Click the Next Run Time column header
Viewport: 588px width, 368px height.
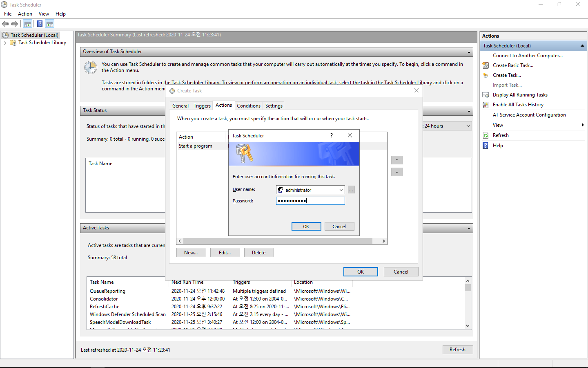[x=200, y=282]
